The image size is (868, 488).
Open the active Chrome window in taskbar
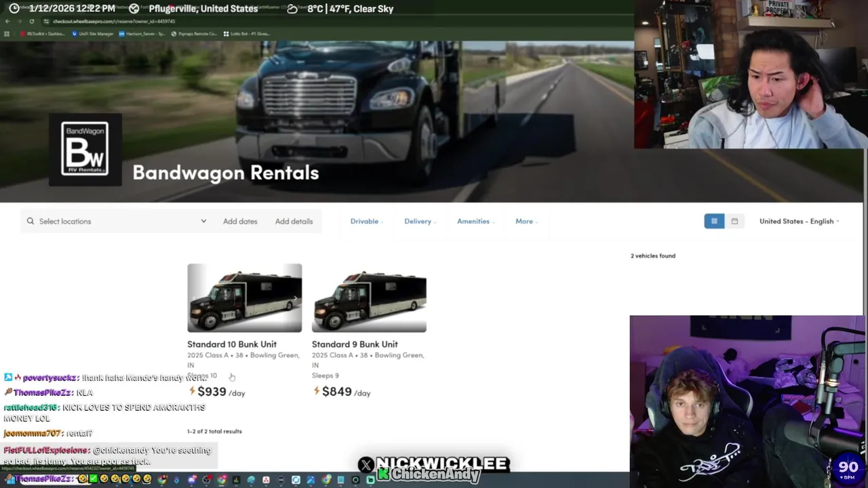[221, 480]
